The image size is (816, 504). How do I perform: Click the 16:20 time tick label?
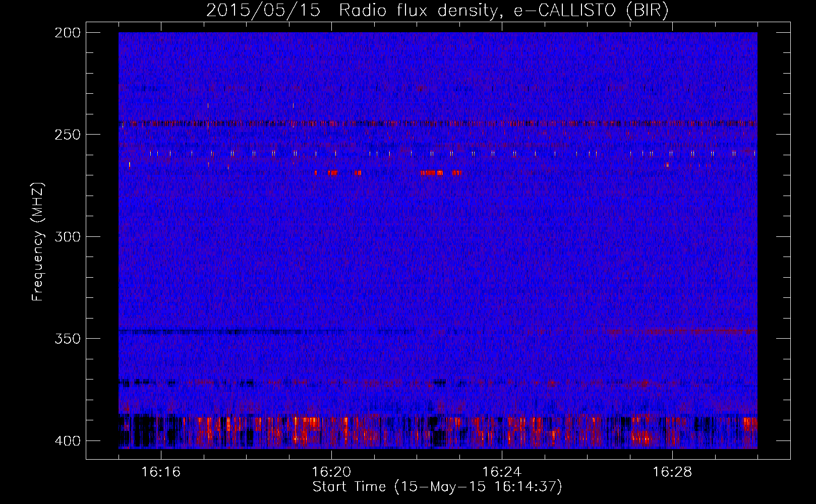tap(331, 472)
